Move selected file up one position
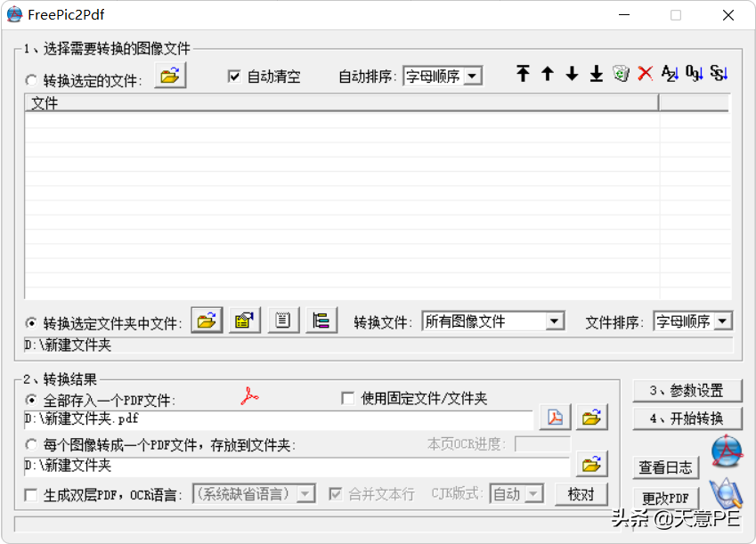The width and height of the screenshot is (756, 544). (x=548, y=73)
